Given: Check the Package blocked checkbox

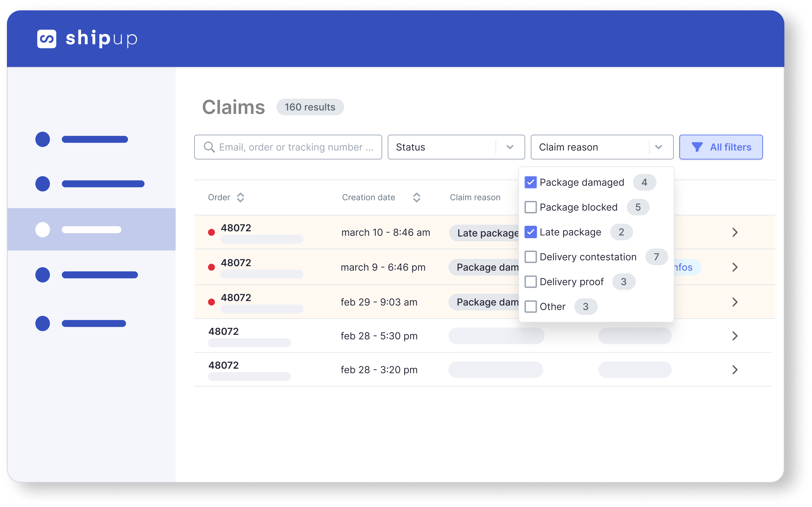Looking at the screenshot, I should [x=531, y=207].
